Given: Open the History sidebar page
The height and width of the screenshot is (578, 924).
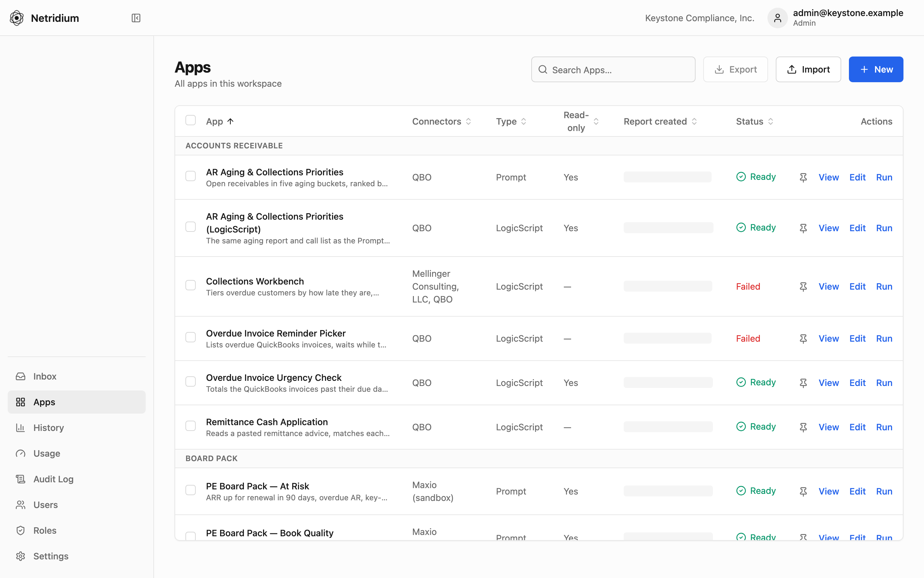Looking at the screenshot, I should point(76,428).
